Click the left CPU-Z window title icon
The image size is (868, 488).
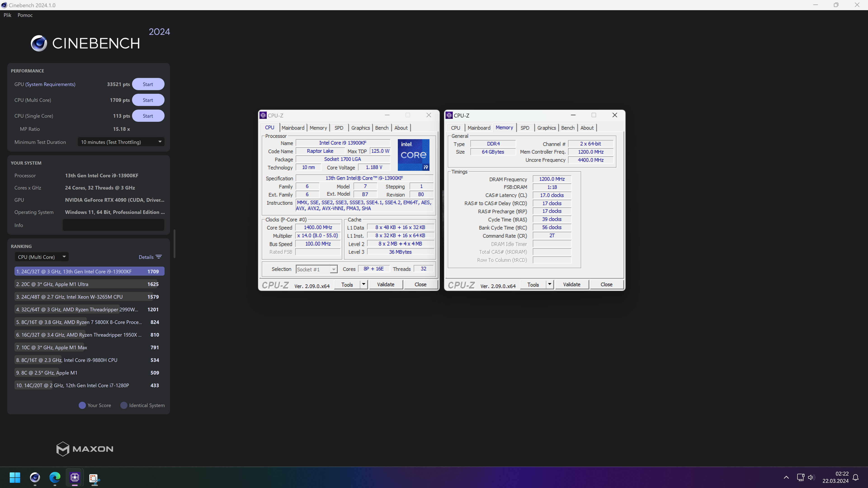point(263,115)
